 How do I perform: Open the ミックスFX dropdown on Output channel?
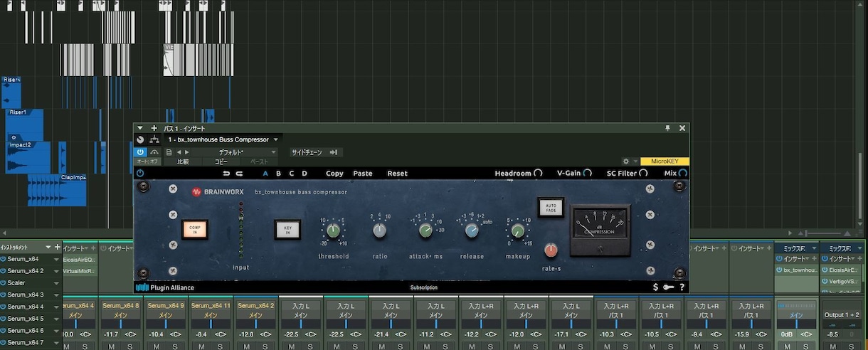pos(859,248)
